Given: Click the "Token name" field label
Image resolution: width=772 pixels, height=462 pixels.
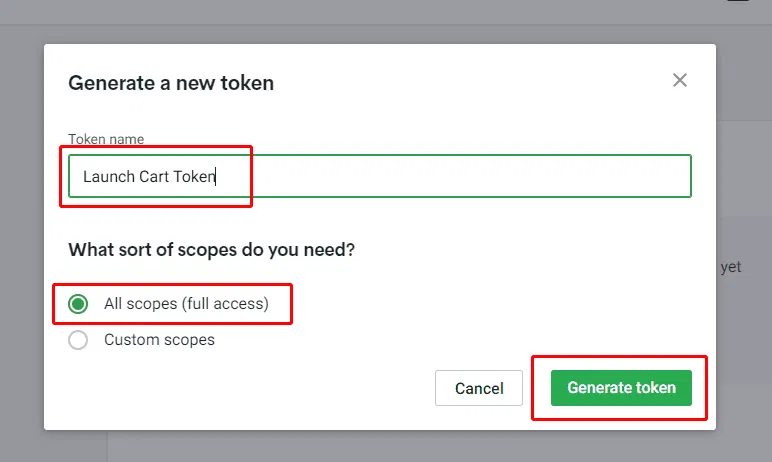Looking at the screenshot, I should [x=106, y=140].
